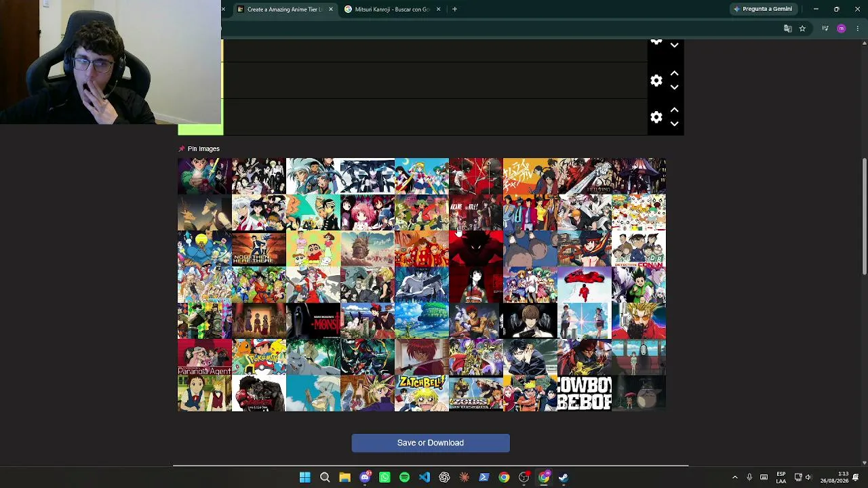Select the Akira red jacket thumbnail

coord(585,285)
